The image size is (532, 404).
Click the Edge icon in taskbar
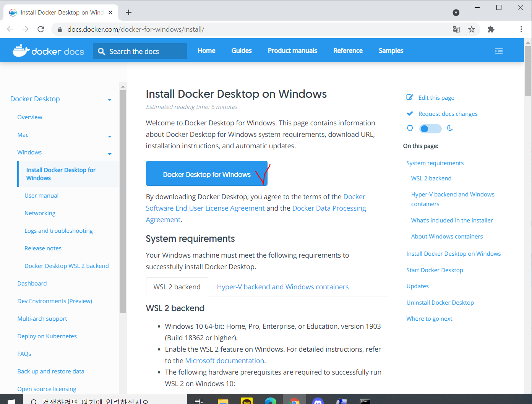(271, 401)
